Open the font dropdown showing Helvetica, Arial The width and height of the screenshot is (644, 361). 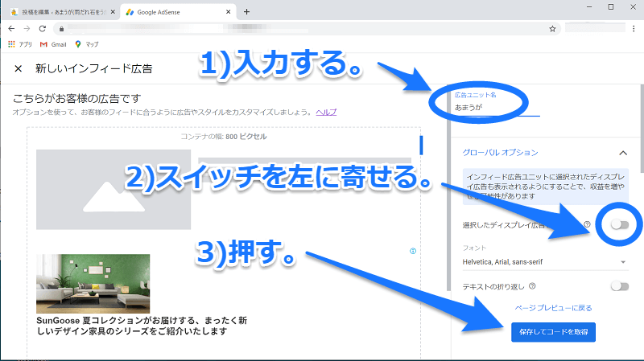545,261
